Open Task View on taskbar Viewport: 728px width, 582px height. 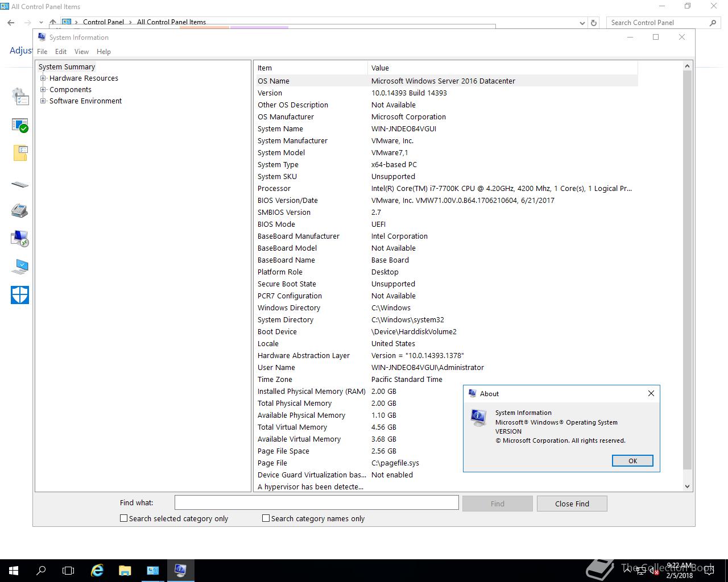[x=68, y=570]
